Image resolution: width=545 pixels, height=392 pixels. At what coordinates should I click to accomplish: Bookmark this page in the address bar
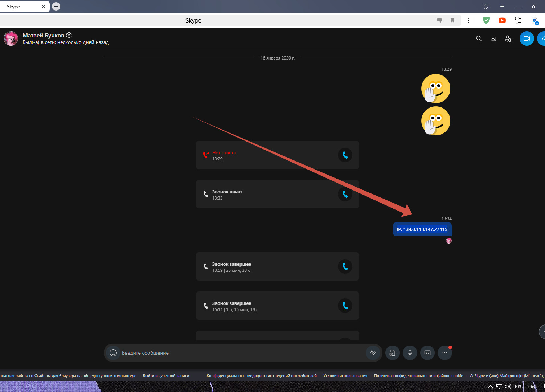tap(452, 20)
